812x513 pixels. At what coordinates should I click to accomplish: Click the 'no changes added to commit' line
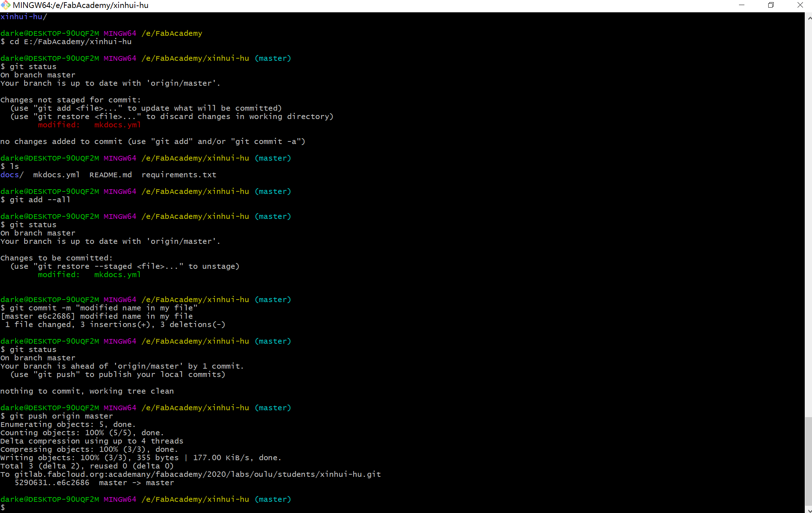153,141
